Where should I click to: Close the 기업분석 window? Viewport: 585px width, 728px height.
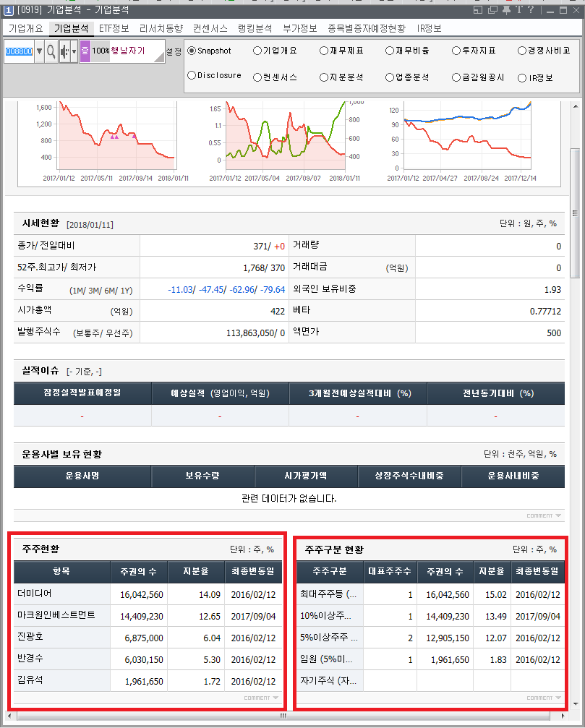click(x=576, y=10)
